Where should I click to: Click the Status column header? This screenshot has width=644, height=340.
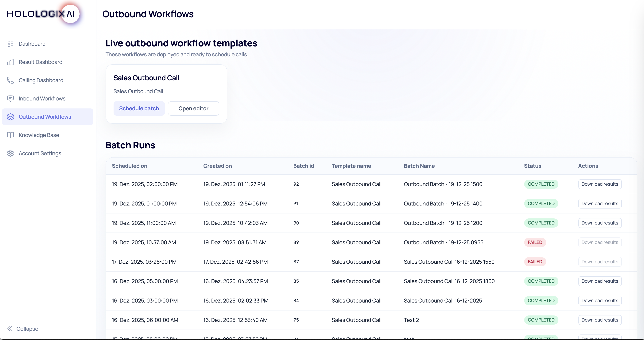pyautogui.click(x=533, y=166)
